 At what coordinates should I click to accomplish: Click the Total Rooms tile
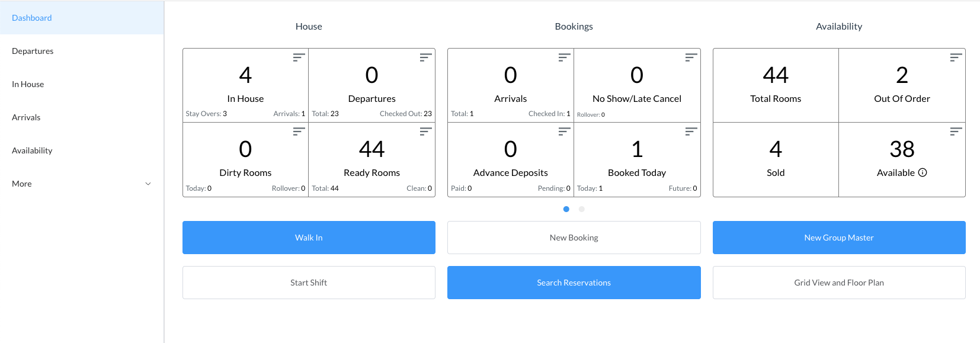coord(775,85)
